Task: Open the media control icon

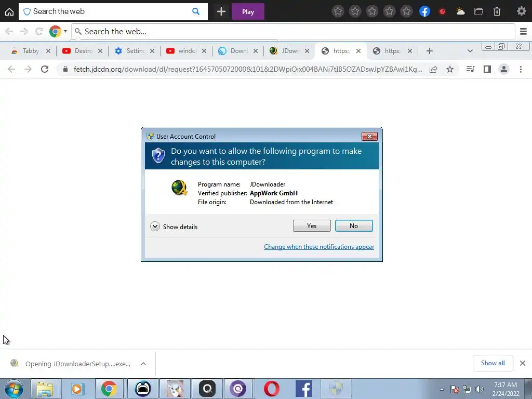Action: 470,69
